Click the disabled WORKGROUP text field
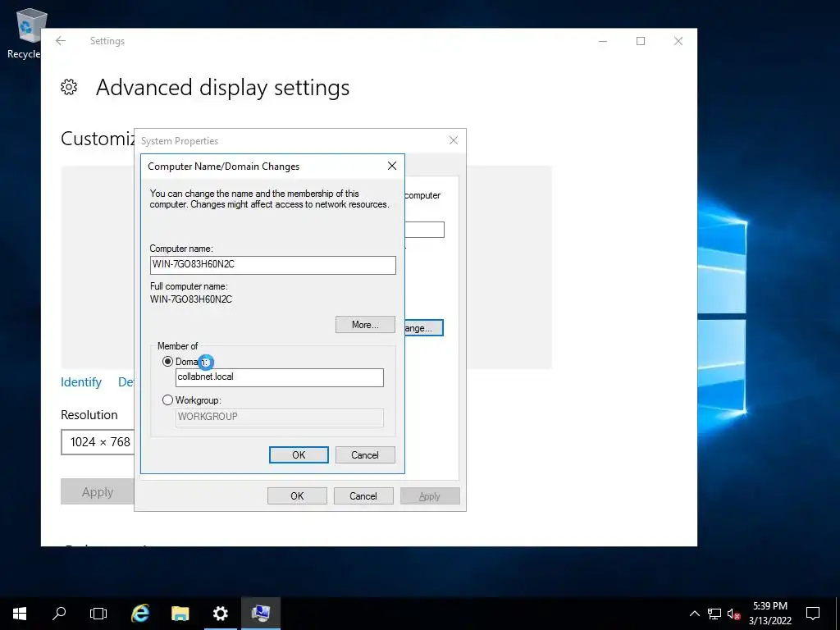Screen dimensions: 840x630 279,418
